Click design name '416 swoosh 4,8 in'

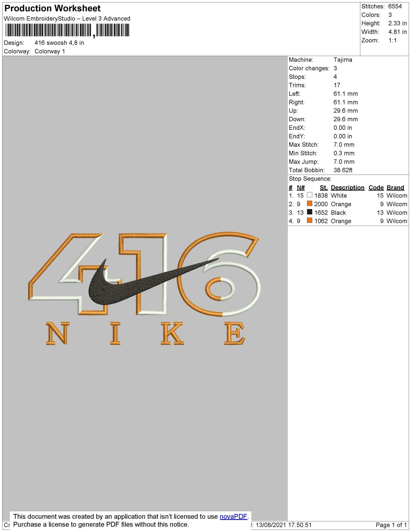(59, 43)
